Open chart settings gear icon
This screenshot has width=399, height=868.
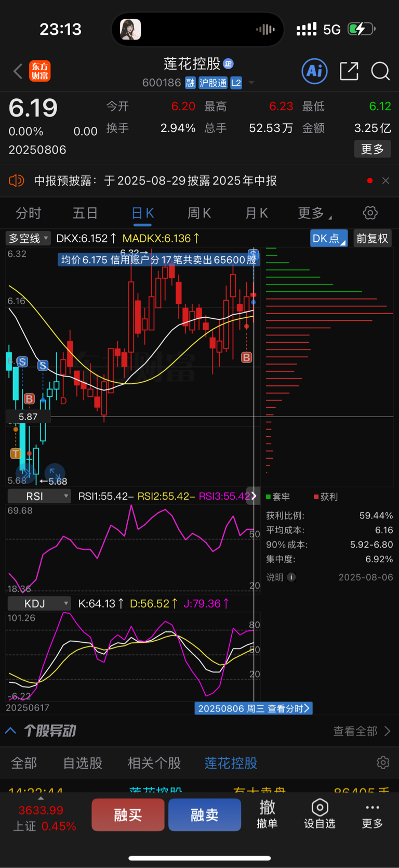tap(370, 213)
